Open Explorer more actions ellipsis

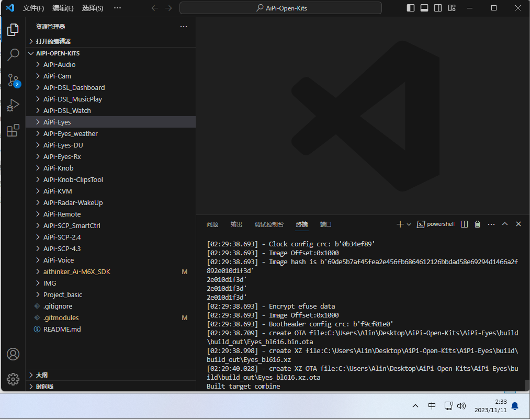tap(184, 27)
